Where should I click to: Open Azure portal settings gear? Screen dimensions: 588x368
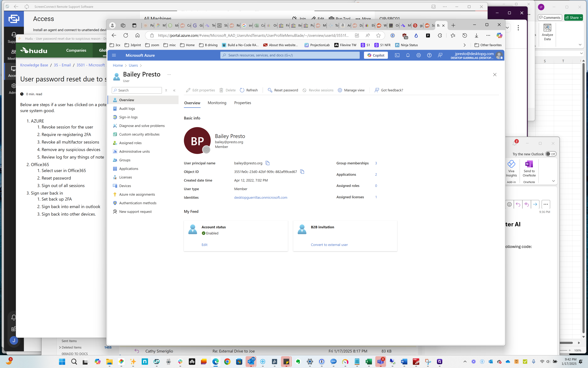tap(418, 55)
